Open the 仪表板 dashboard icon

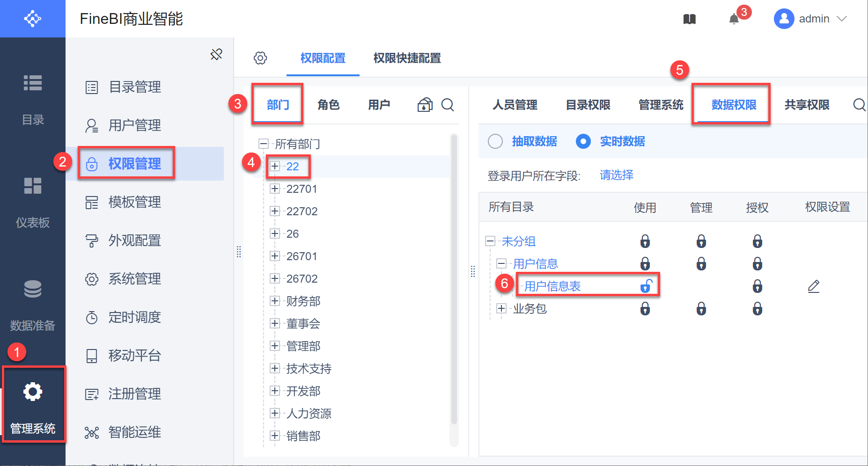tap(33, 186)
